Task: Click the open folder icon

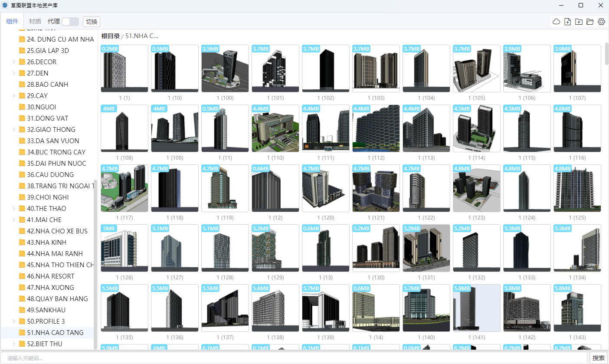Action: [590, 22]
